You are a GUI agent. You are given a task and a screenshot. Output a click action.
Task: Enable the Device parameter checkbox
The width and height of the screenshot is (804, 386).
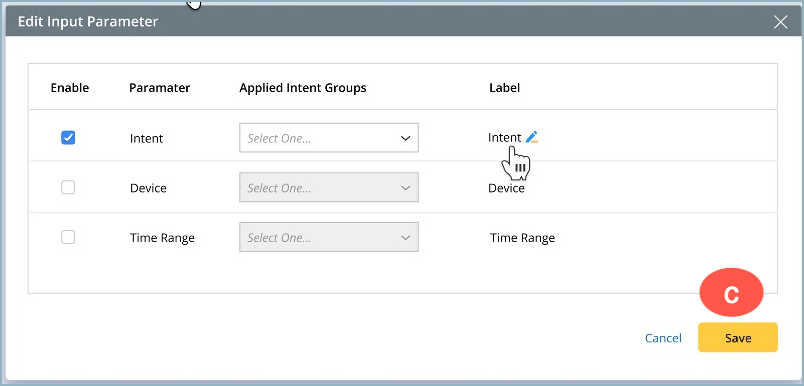(x=68, y=188)
